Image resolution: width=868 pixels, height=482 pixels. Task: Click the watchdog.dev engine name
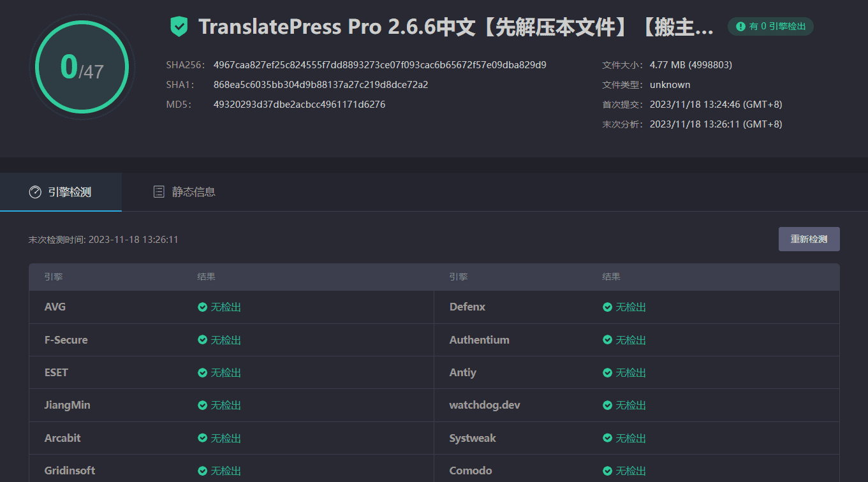point(485,405)
